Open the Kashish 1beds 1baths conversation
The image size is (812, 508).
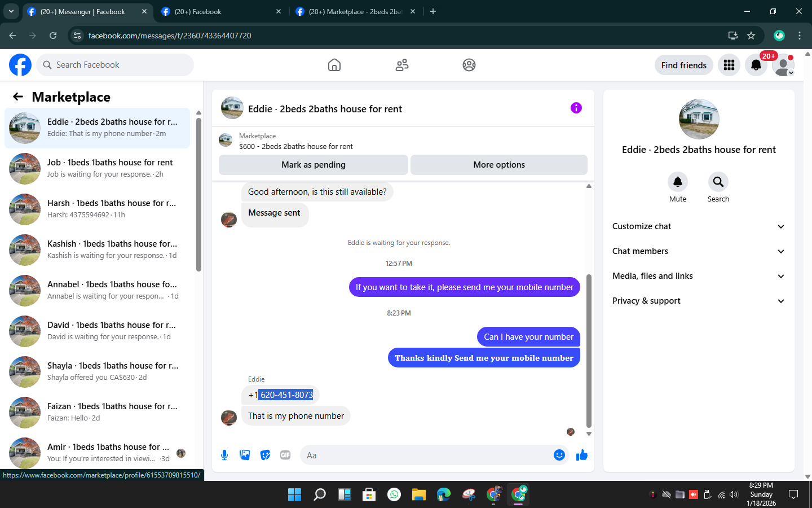tap(97, 250)
